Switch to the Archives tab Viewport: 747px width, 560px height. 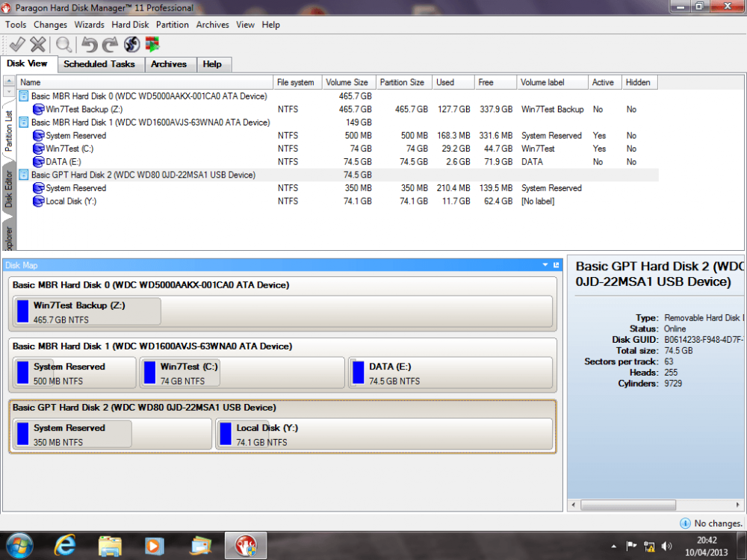pyautogui.click(x=169, y=64)
